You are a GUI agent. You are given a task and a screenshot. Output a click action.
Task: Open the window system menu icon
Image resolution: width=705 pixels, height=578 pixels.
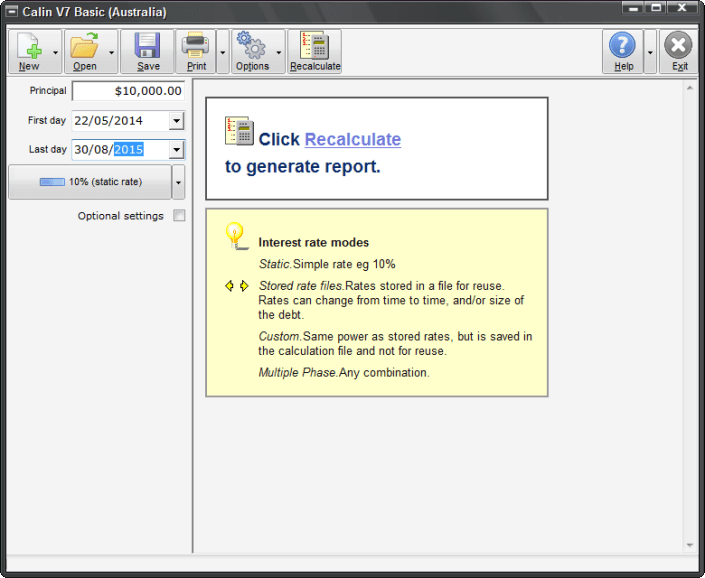pyautogui.click(x=12, y=11)
